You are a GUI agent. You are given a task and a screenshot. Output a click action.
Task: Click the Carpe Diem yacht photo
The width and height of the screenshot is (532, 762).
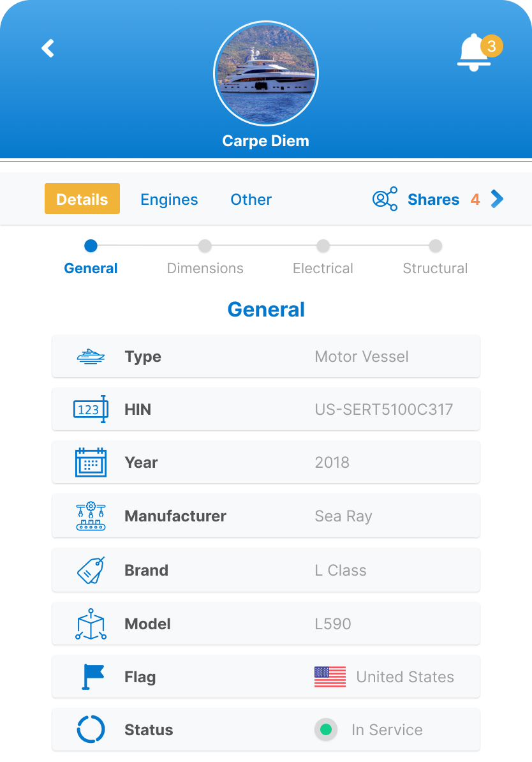click(265, 75)
